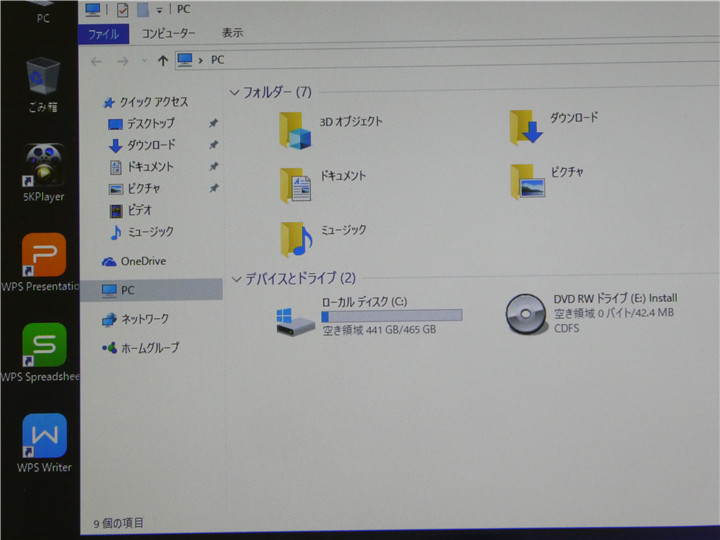Click 空き領域 441 GB/465 GB text
The width and height of the screenshot is (720, 540).
(x=379, y=330)
